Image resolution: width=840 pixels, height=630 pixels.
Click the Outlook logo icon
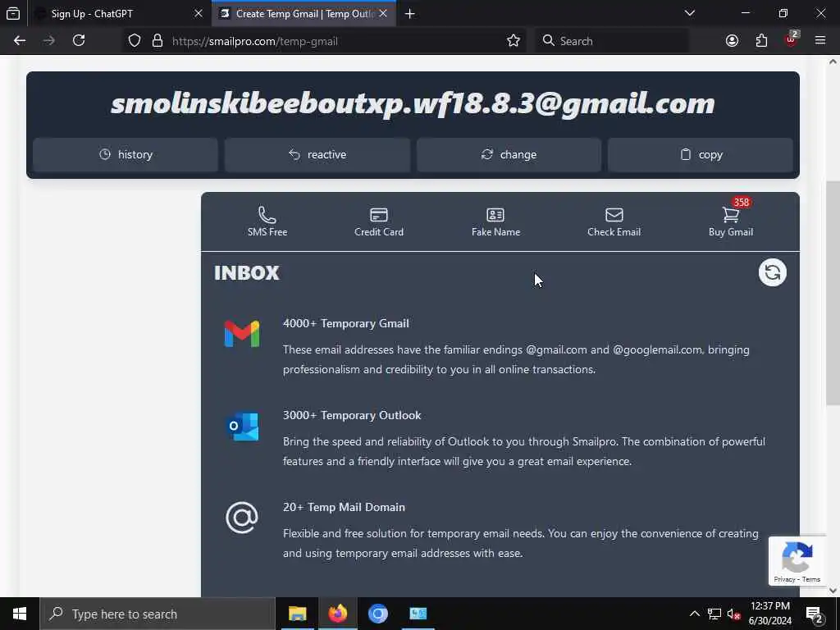pos(242,427)
